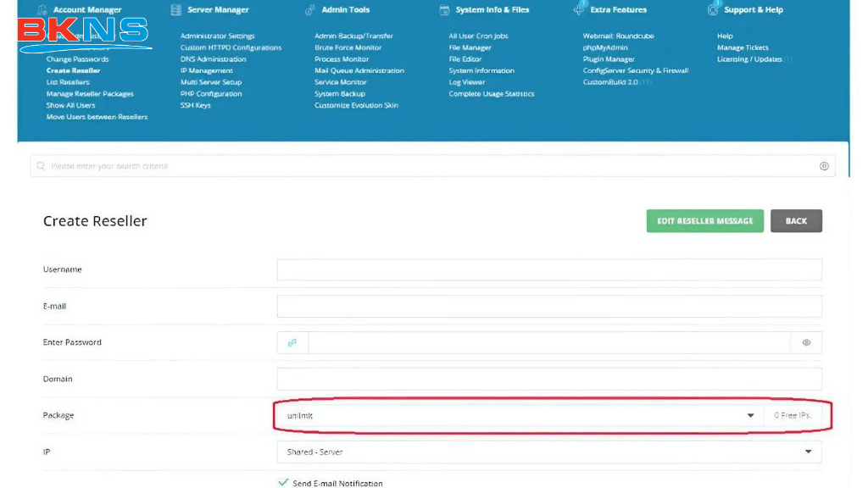This screenshot has width=868, height=488.
Task: Generate a random password with the password icon
Action: (292, 343)
